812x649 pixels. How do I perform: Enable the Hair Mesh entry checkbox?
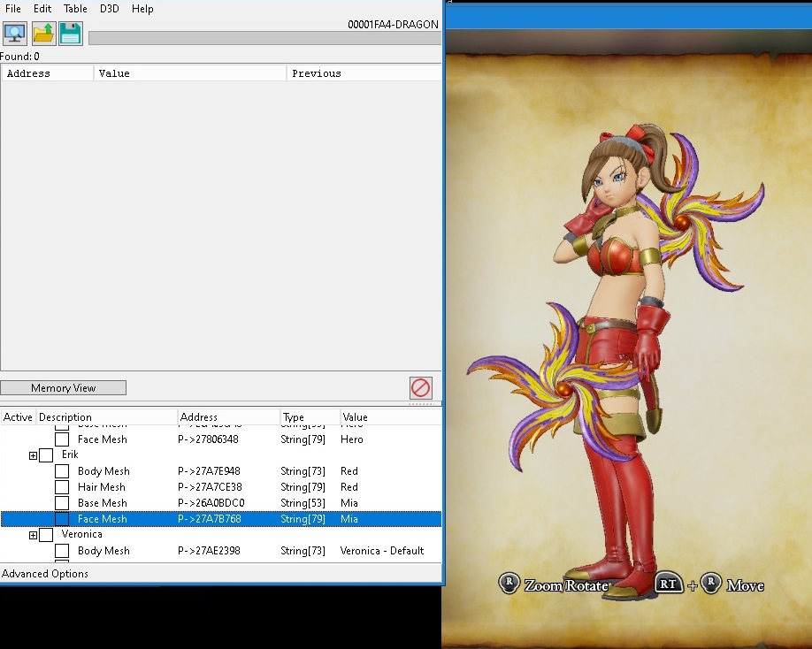point(62,487)
